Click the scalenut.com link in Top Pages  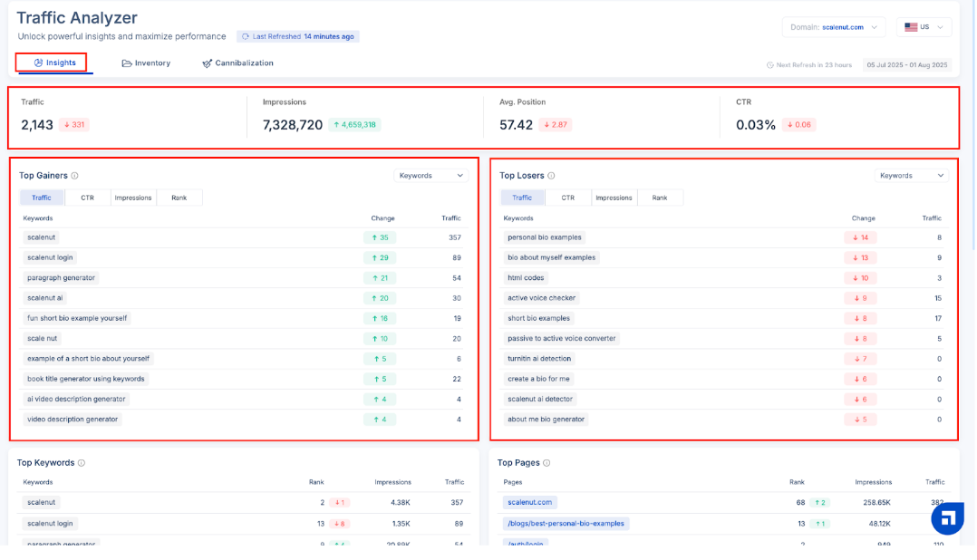(529, 503)
